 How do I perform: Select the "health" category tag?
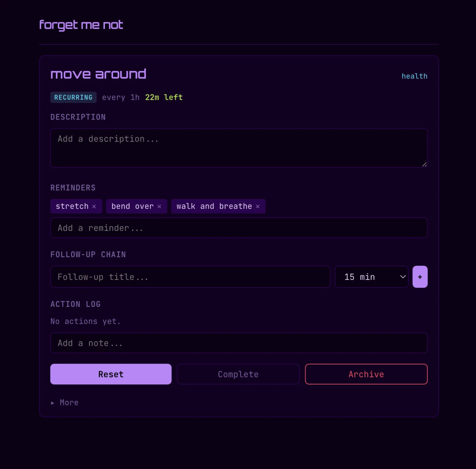(415, 76)
